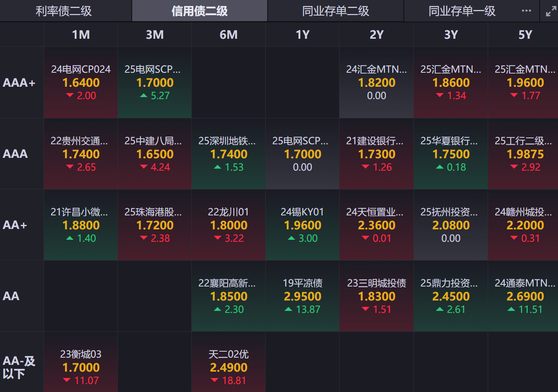Open the 22贵州交通 bond cell
Screen dimensions: 558x392
pos(81,154)
